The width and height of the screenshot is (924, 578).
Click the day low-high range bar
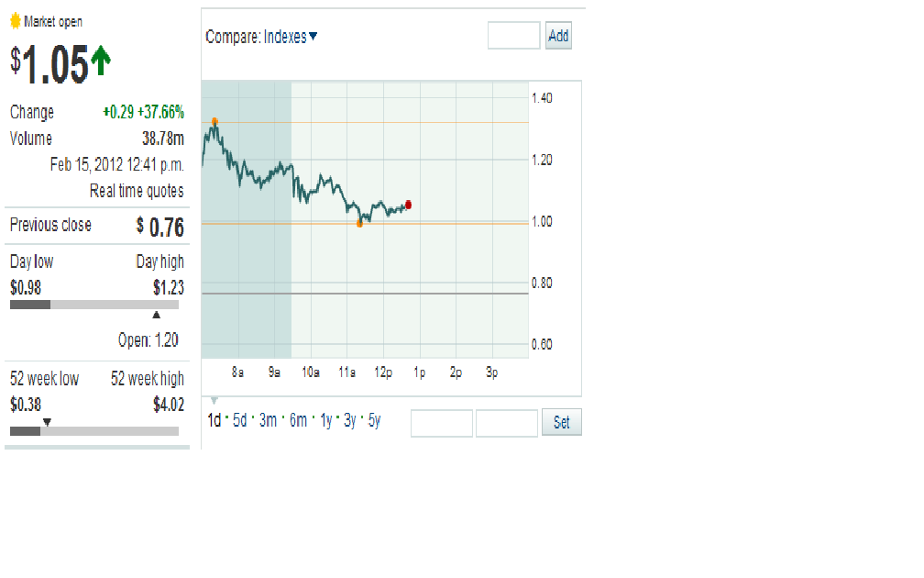click(x=94, y=304)
